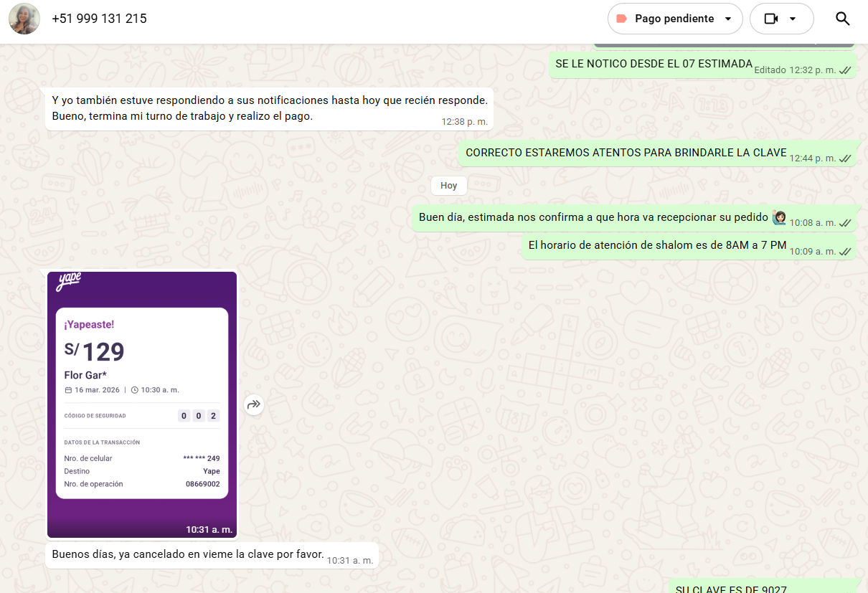Click the Yape logo in receipt
Screen dimensions: 868x593
(x=69, y=282)
